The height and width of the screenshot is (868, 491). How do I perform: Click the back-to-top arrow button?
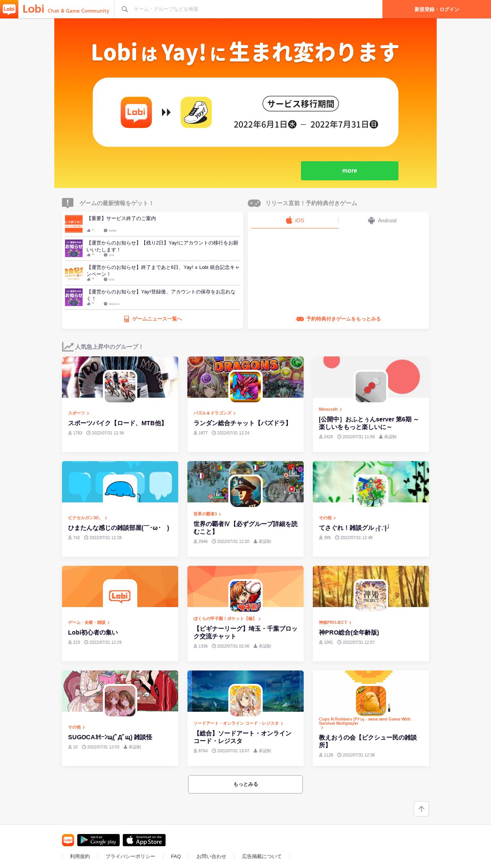pos(421,809)
